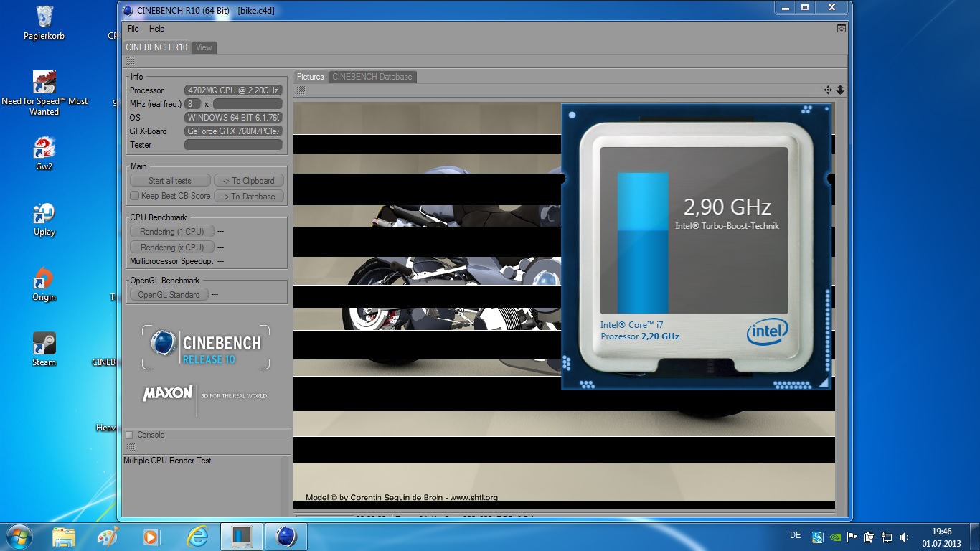Screen dimensions: 980x551
Task: Click the MHz real frequency field
Action: [x=248, y=104]
